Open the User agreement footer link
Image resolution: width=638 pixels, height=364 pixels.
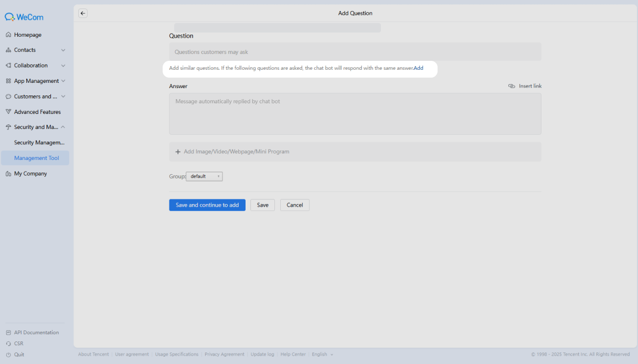pos(132,355)
